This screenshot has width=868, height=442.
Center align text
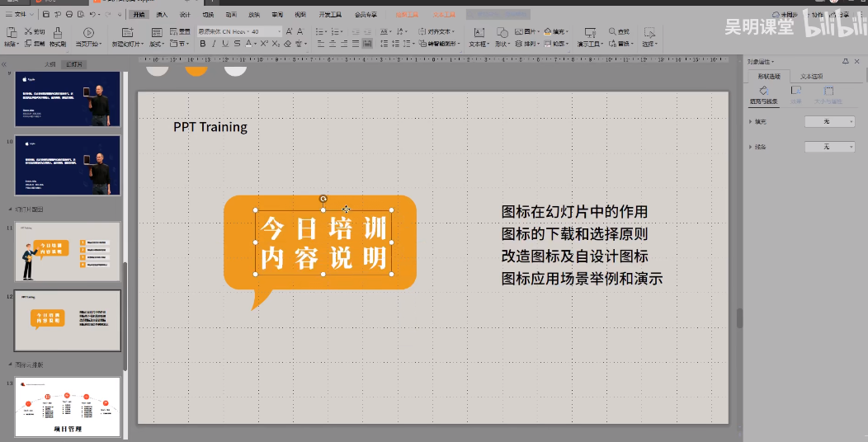pos(333,43)
